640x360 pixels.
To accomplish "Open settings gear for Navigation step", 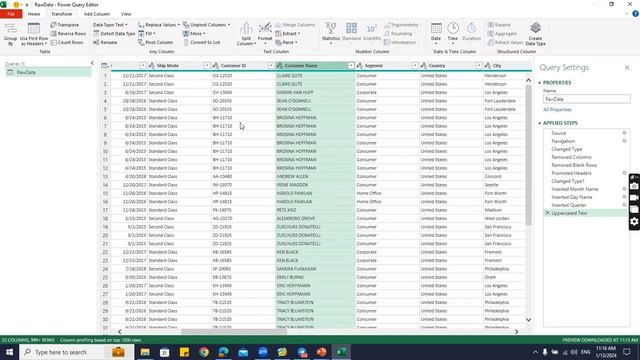I will click(624, 141).
